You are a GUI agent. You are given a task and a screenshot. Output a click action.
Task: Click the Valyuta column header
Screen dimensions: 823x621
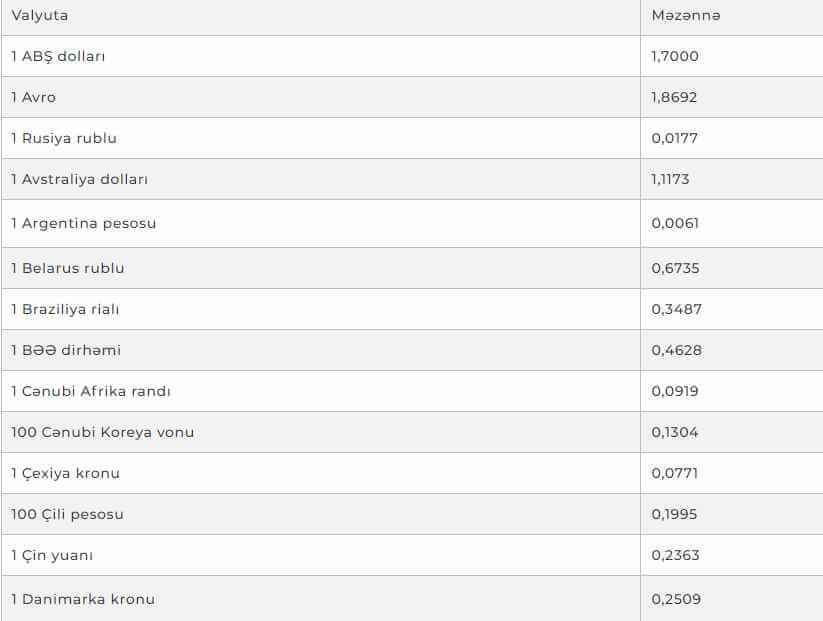point(40,16)
